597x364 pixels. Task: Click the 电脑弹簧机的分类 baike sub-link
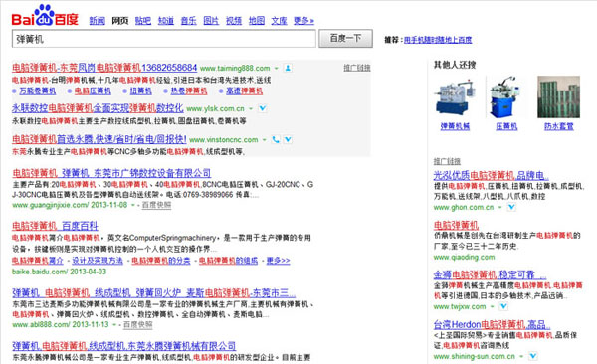pyautogui.click(x=161, y=261)
